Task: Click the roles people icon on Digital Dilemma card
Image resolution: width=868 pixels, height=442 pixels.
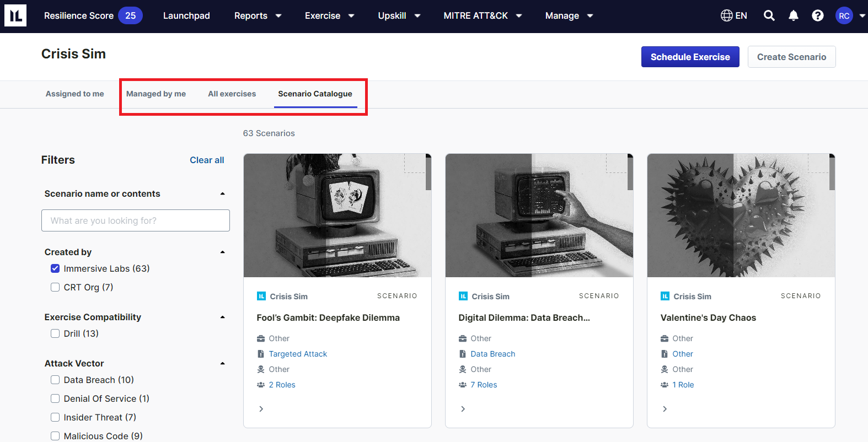Action: (x=463, y=385)
